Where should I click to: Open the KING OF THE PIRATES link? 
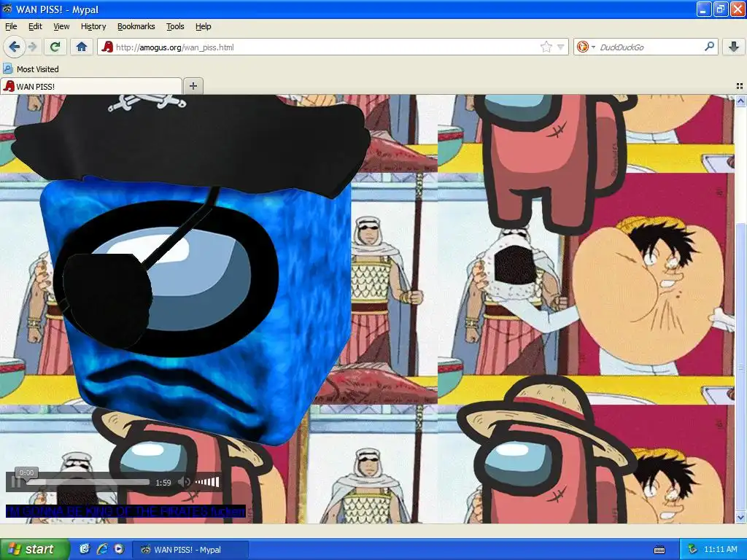tap(125, 511)
